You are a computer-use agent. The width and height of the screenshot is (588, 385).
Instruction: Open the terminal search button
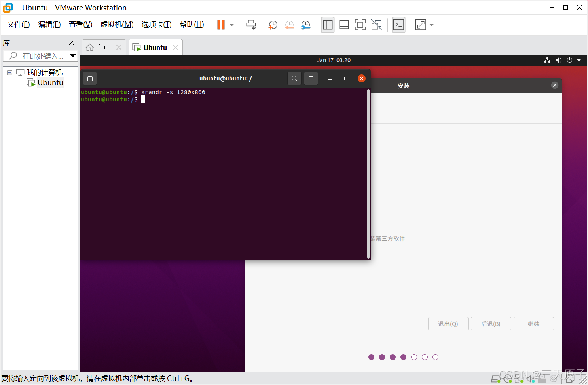pyautogui.click(x=294, y=78)
